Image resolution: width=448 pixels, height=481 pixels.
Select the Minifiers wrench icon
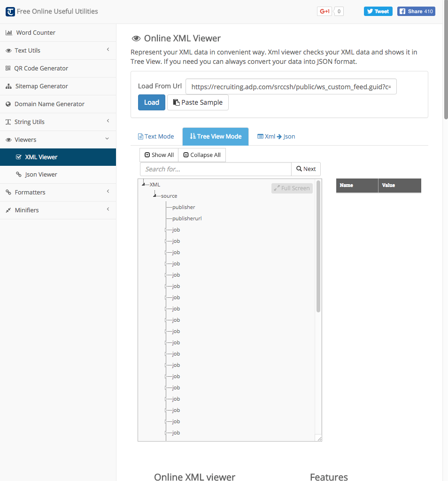tap(8, 210)
